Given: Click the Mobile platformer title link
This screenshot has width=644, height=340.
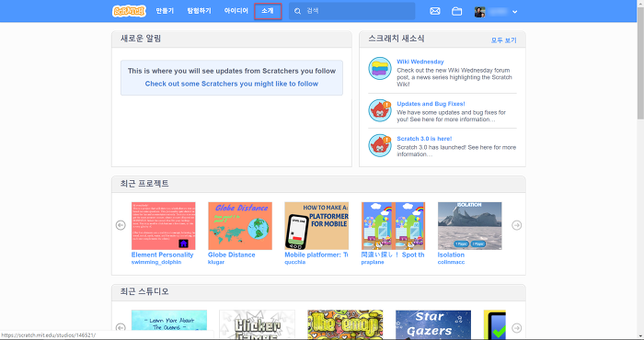Looking at the screenshot, I should coord(316,255).
